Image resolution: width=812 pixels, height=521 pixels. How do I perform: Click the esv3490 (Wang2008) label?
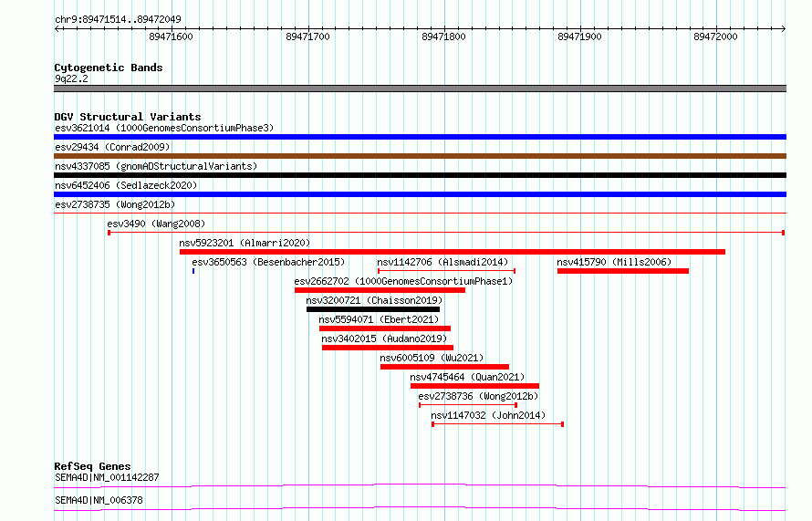[x=156, y=224]
